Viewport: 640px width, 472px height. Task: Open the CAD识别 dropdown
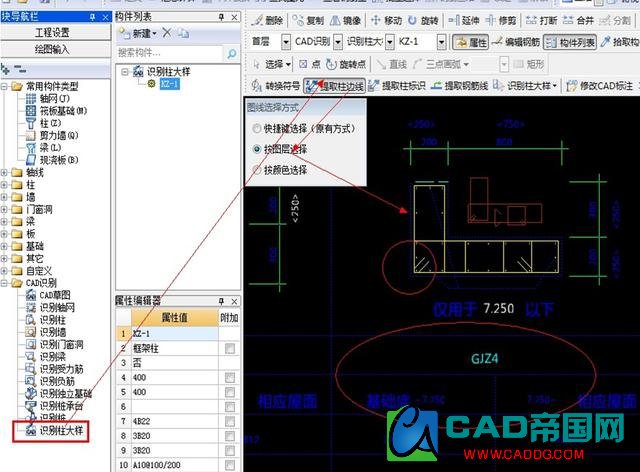(338, 42)
